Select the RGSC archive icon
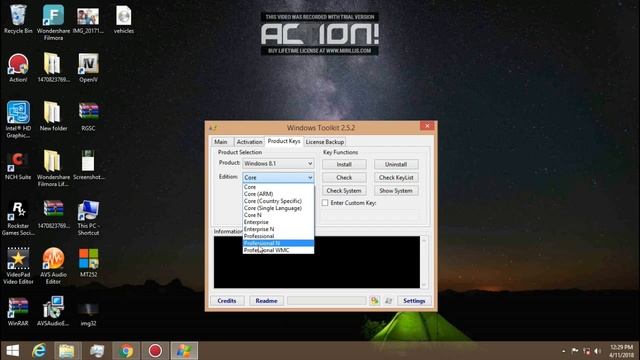This screenshot has width=640, height=360. (88, 116)
